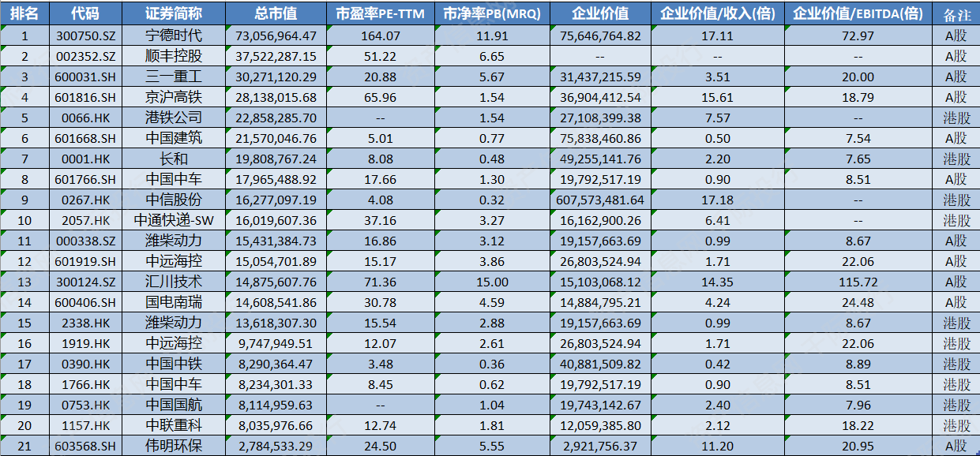Select market cap 19,808,767.24

coord(276,159)
